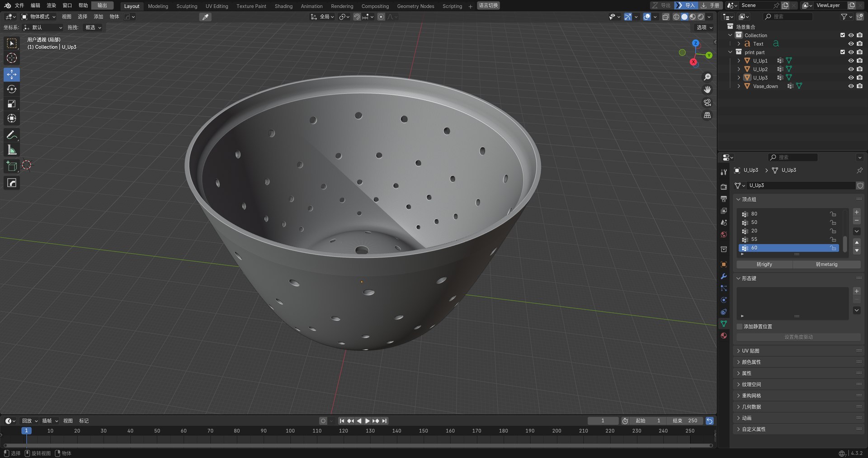Open the Modifiers wrench properties tab
868x458 pixels.
point(724,276)
